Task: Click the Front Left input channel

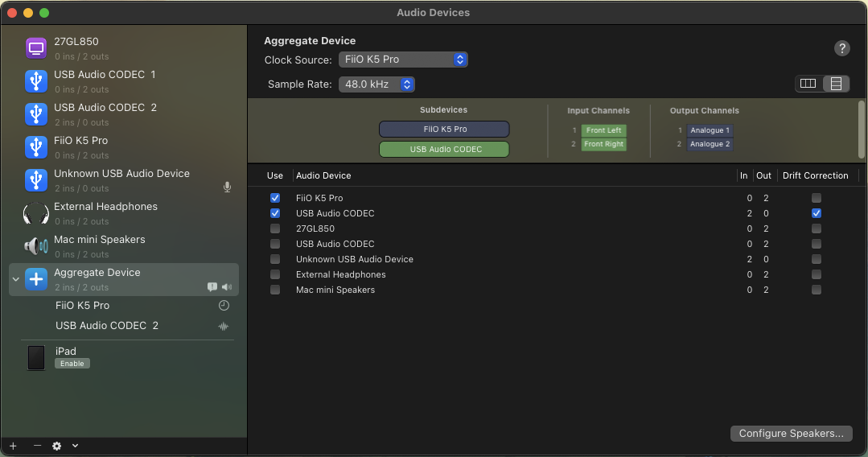Action: (603, 130)
